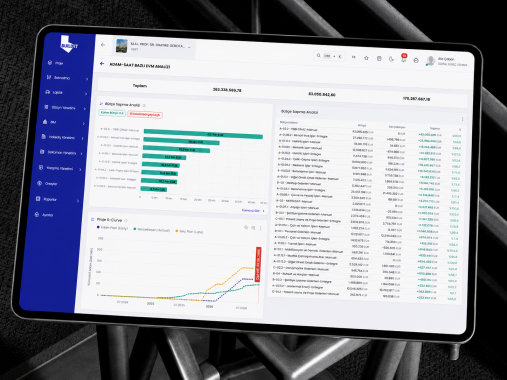Expand the BIM sidebar chevron
This screenshot has width=507, height=380.
click(x=83, y=123)
